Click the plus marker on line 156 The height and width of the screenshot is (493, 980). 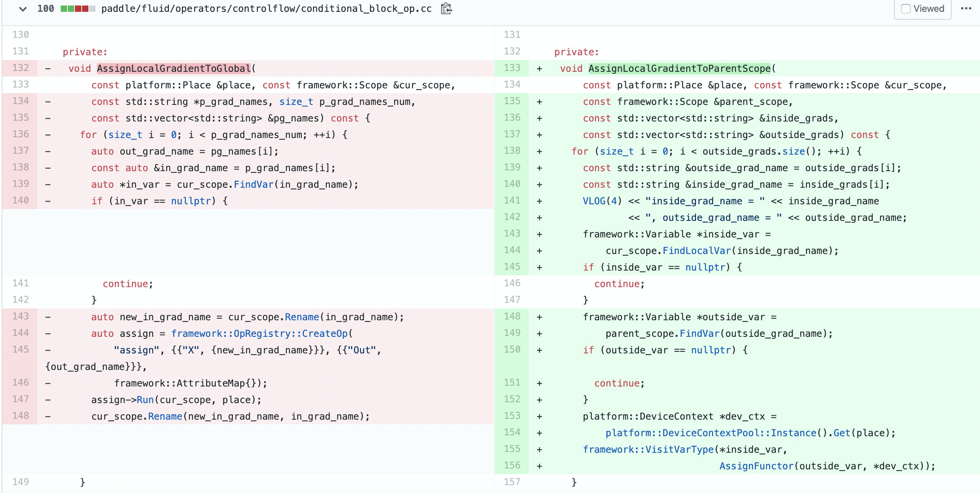539,466
